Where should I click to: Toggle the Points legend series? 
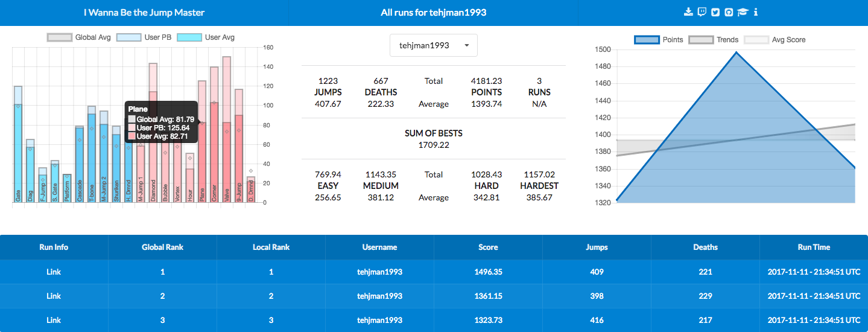tap(659, 40)
